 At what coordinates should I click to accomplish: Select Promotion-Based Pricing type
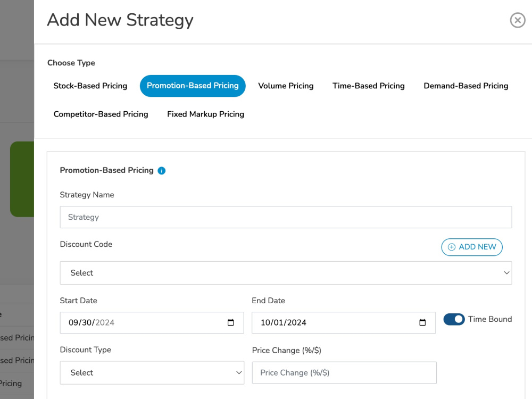(x=193, y=86)
